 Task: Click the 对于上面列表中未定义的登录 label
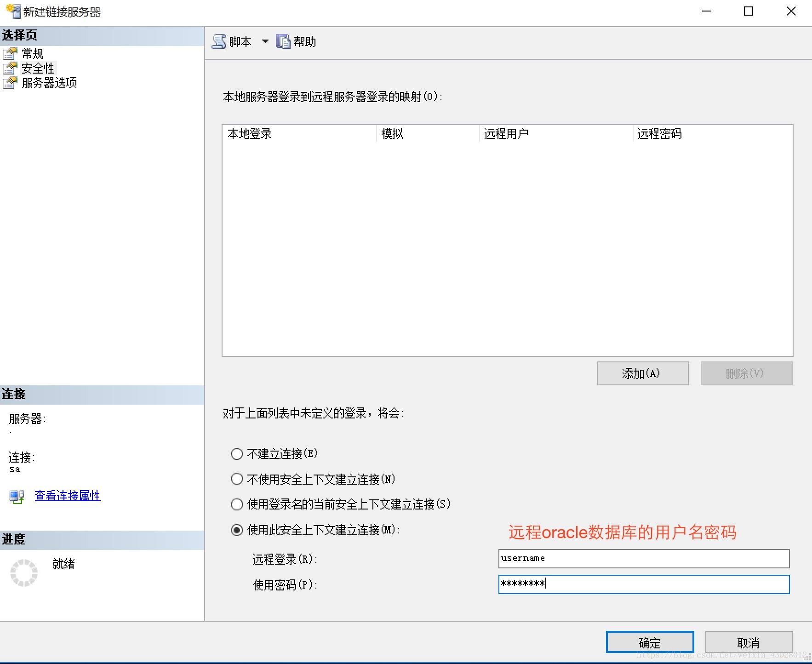pos(313,413)
